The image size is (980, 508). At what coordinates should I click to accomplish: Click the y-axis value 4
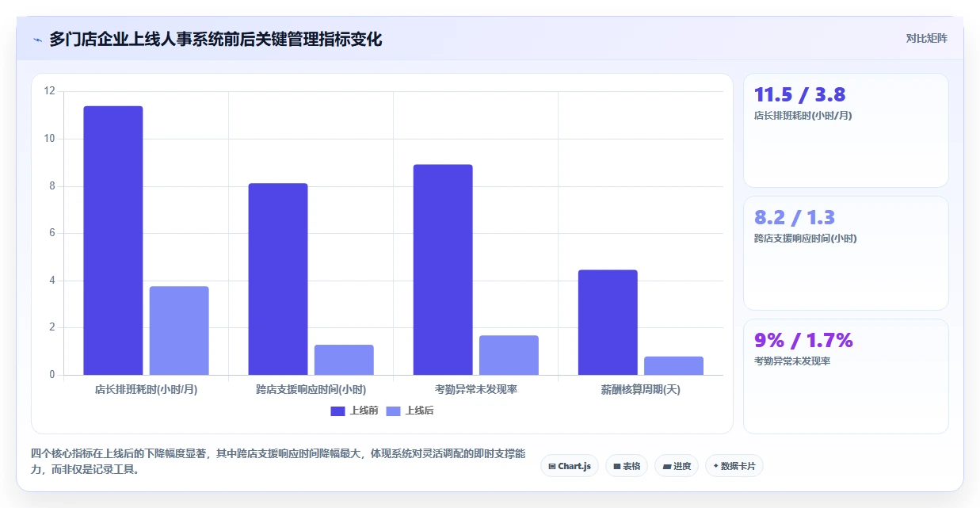tap(52, 281)
